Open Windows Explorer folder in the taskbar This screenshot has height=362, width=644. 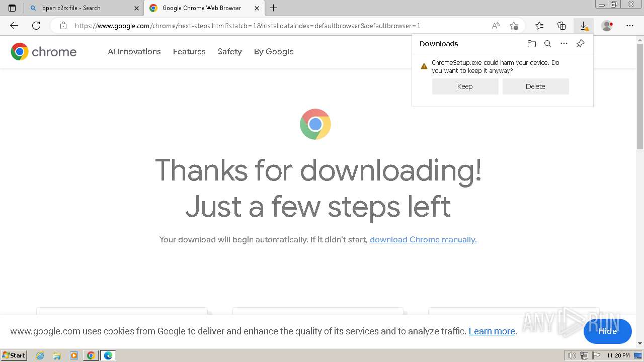click(57, 355)
